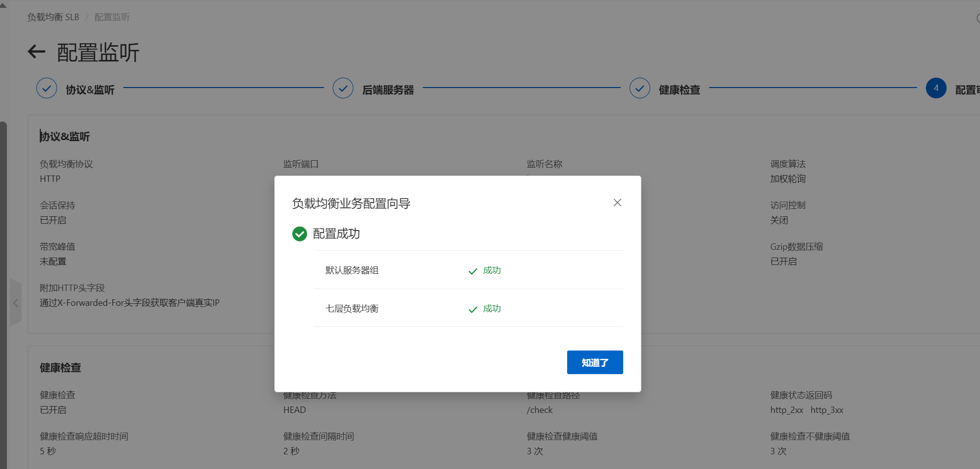Close the 负载均衡业务配置向导 dialog with X
This screenshot has width=980, height=469.
click(617, 203)
